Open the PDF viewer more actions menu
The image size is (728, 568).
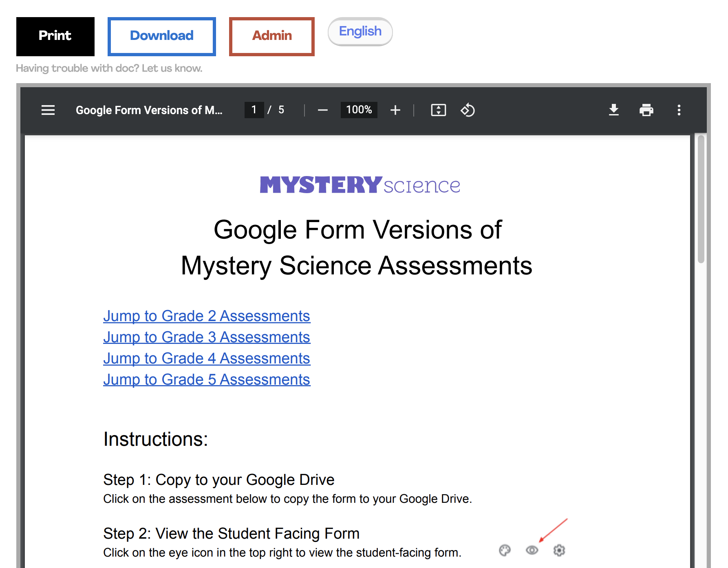(x=679, y=110)
